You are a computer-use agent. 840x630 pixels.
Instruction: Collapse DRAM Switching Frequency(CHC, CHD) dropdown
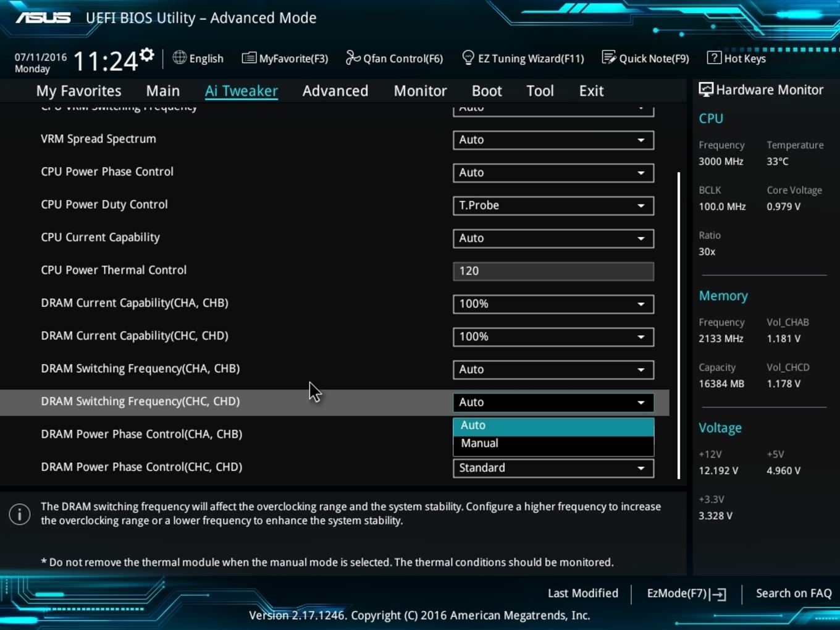pos(553,402)
